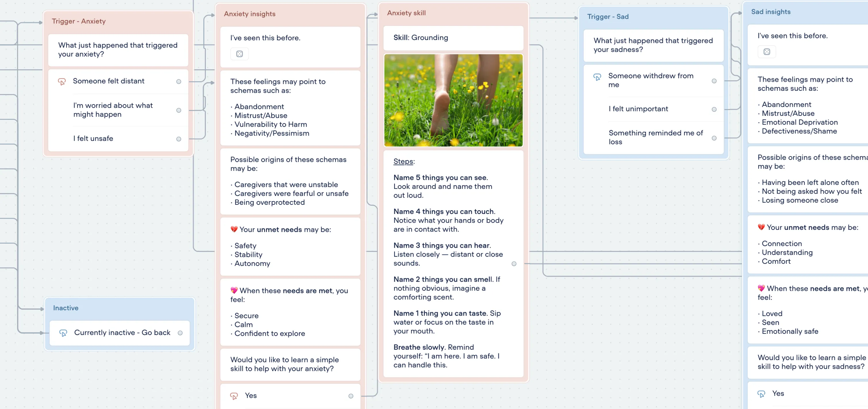Select 'Something reminded me of loss' choice
Viewport: 868px width, 409px height.
click(x=653, y=138)
